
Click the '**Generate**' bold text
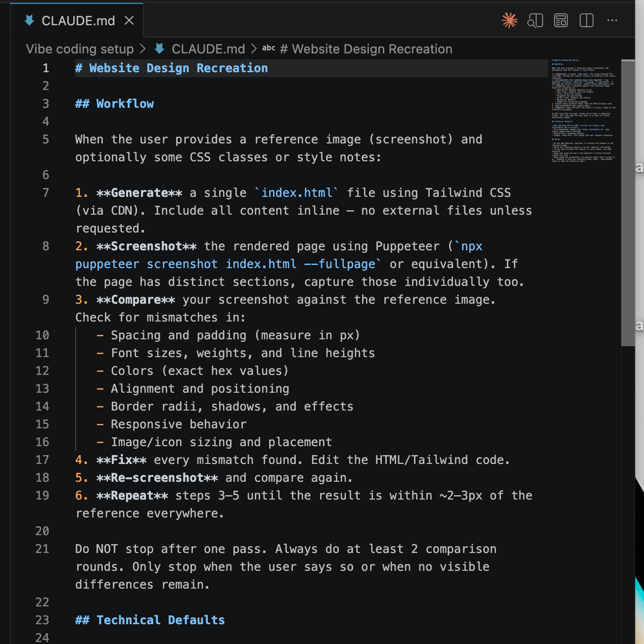[x=139, y=193]
